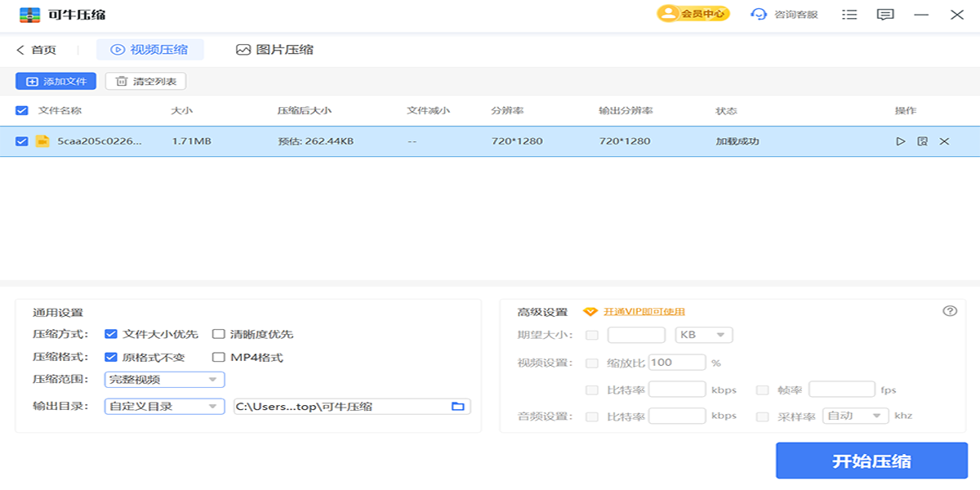Toggle the video 比特率 checkbox
Screen dimensions: 980x490
[592, 390]
